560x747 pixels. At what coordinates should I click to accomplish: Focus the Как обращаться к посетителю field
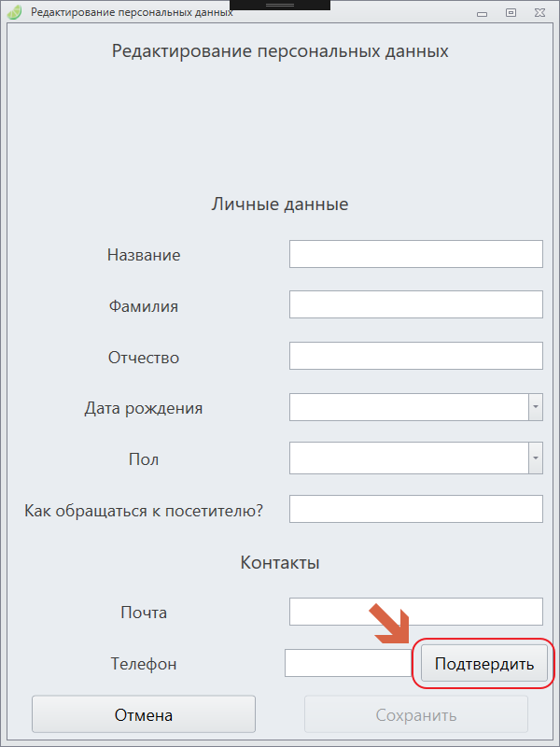[x=416, y=509]
